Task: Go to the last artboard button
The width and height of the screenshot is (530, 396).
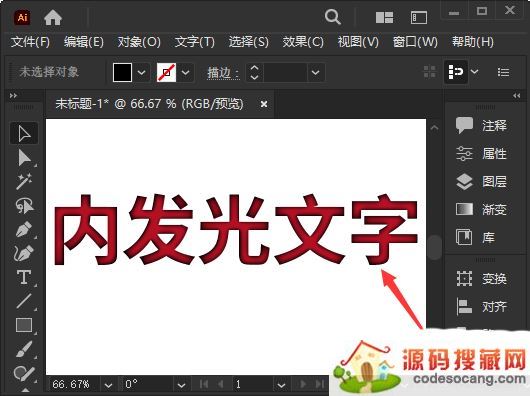Action: point(319,385)
